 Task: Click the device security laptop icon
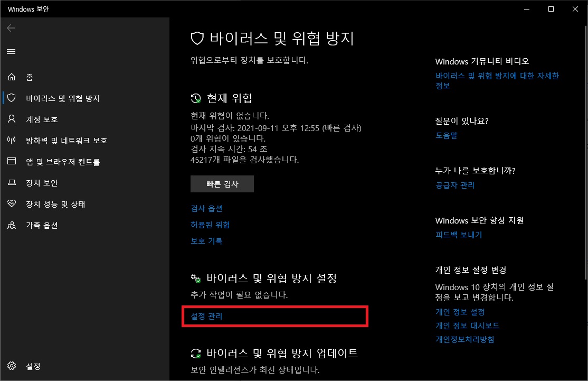(12, 182)
